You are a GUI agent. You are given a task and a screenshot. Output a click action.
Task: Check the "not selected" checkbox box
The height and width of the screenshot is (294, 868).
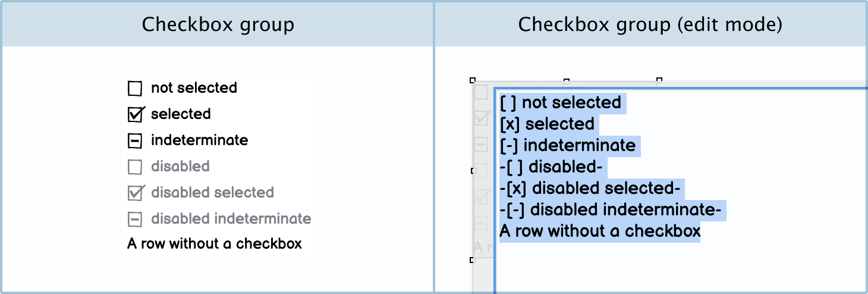[x=135, y=89]
